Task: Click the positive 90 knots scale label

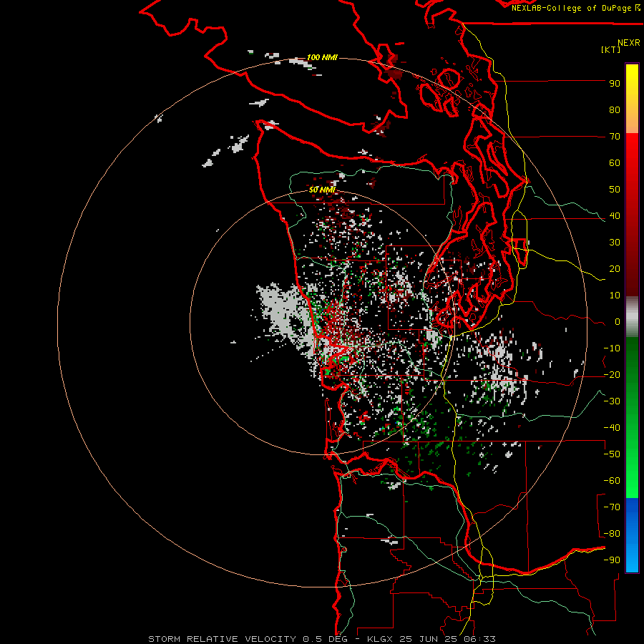Action: tap(615, 84)
